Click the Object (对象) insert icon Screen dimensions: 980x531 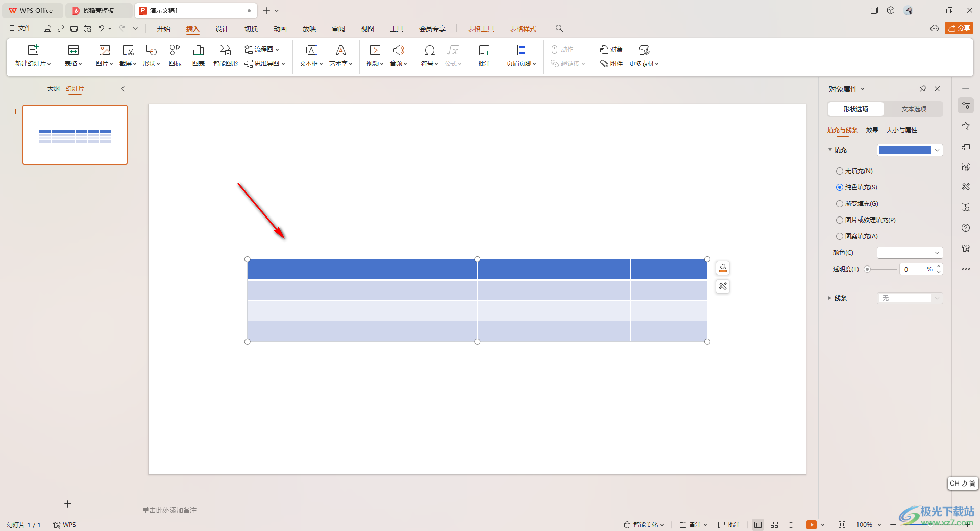tap(604, 50)
